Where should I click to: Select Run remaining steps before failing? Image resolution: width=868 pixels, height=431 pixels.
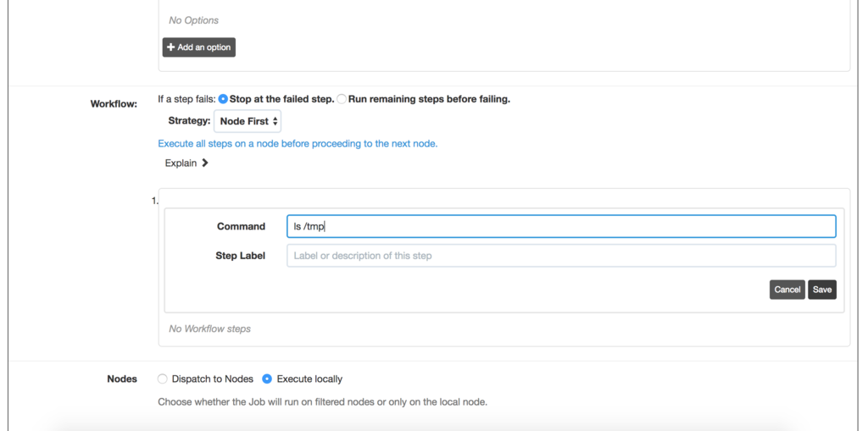click(342, 99)
